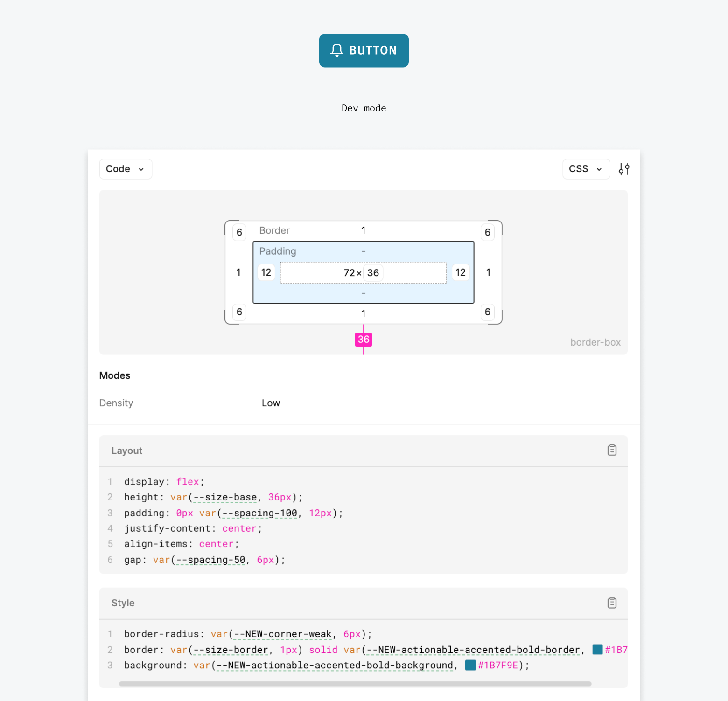This screenshot has width=728, height=701.
Task: Edit the width value 72 in the box model
Action: coord(350,272)
